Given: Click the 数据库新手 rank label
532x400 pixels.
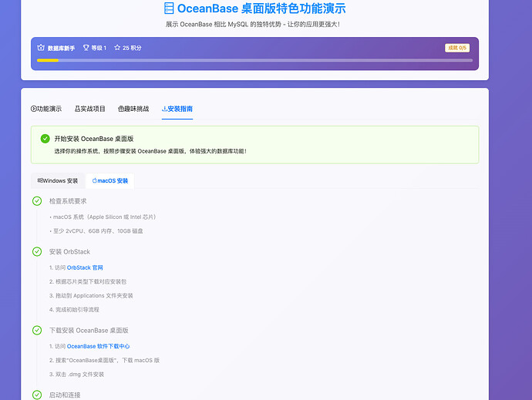Looking at the screenshot, I should 61,49.
